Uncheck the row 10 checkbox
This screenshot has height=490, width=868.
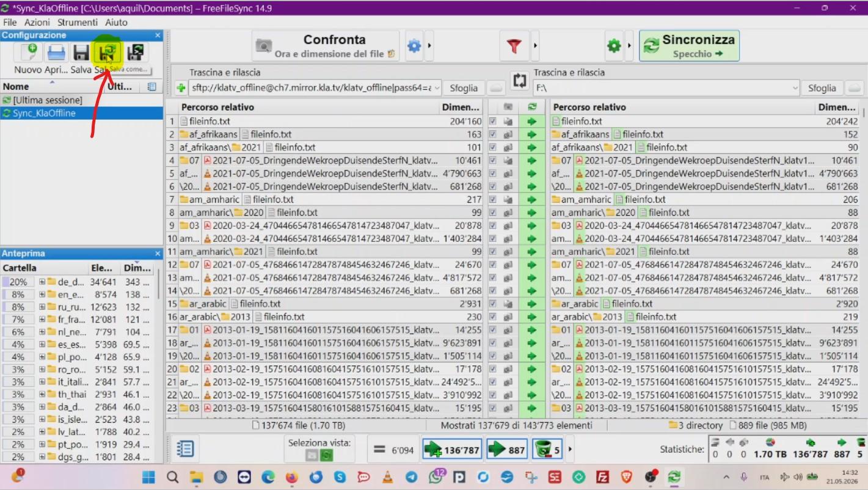point(493,238)
